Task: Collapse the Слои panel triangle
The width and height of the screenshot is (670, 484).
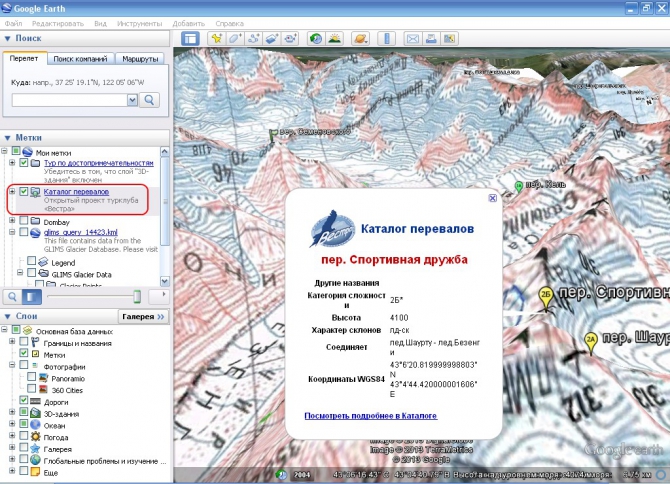Action: click(x=7, y=317)
